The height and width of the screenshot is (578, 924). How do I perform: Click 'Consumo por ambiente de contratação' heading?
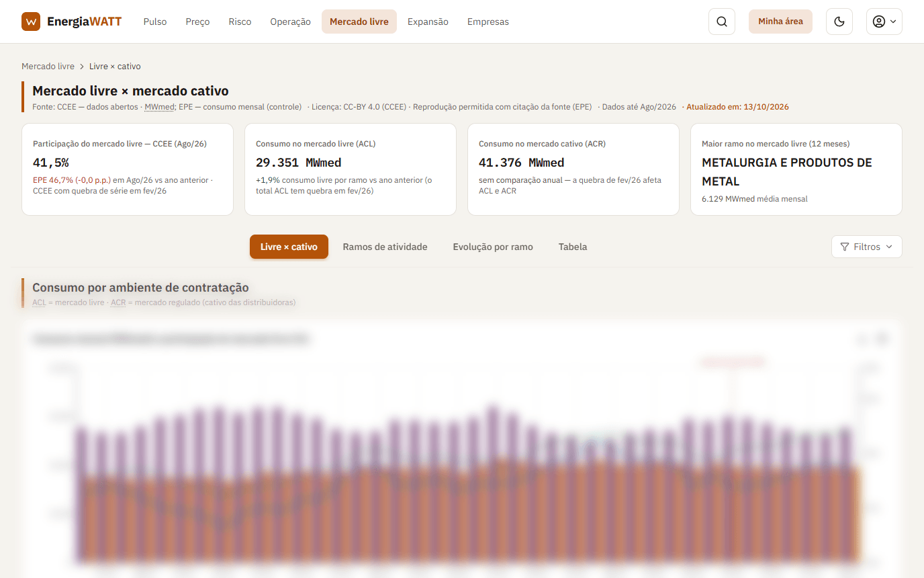point(140,288)
